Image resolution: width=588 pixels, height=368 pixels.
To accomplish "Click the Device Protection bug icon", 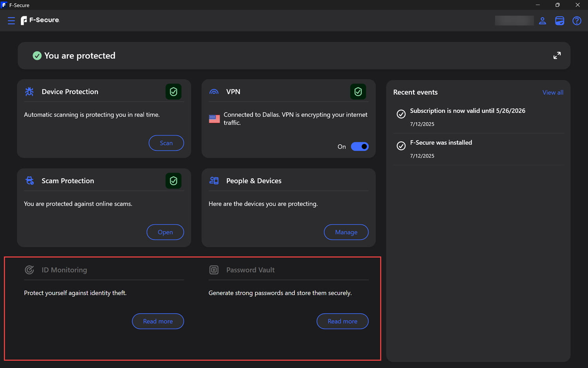I will [x=29, y=92].
